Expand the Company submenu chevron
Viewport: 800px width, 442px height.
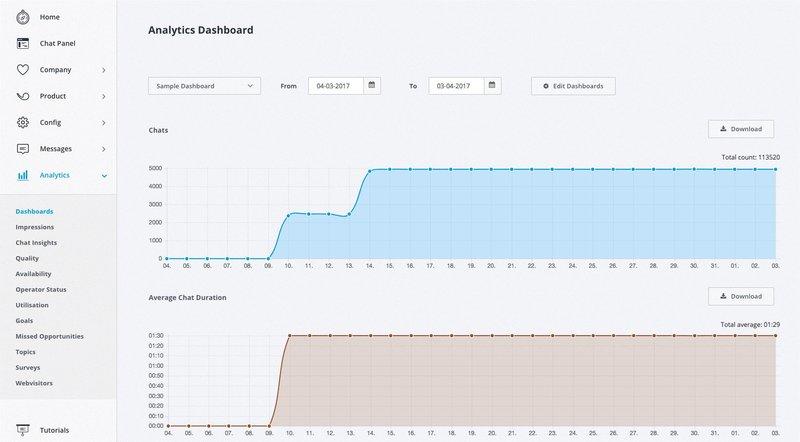tap(104, 70)
